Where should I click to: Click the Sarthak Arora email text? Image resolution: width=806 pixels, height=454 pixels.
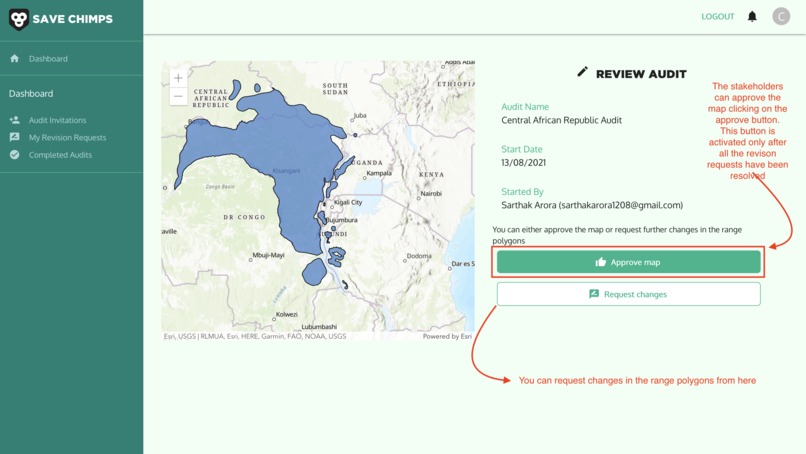click(592, 205)
